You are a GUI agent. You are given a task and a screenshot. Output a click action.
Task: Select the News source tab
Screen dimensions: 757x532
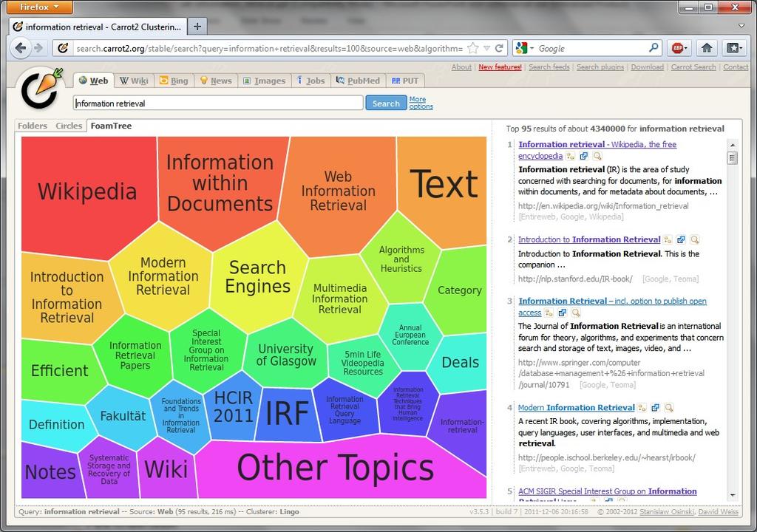(216, 81)
